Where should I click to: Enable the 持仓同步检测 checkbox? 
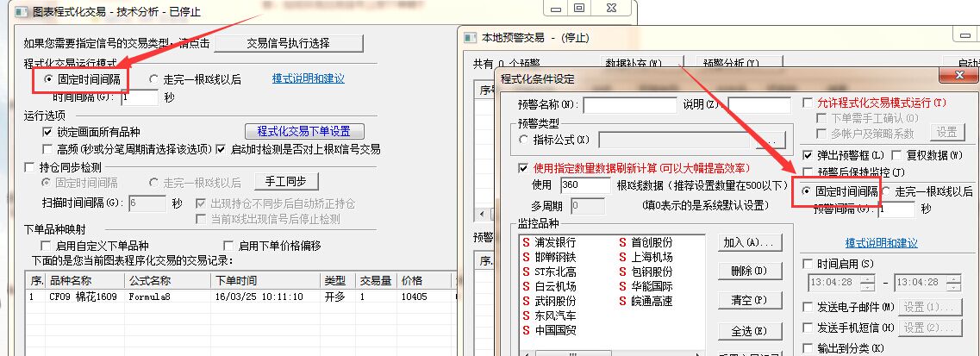(x=30, y=167)
